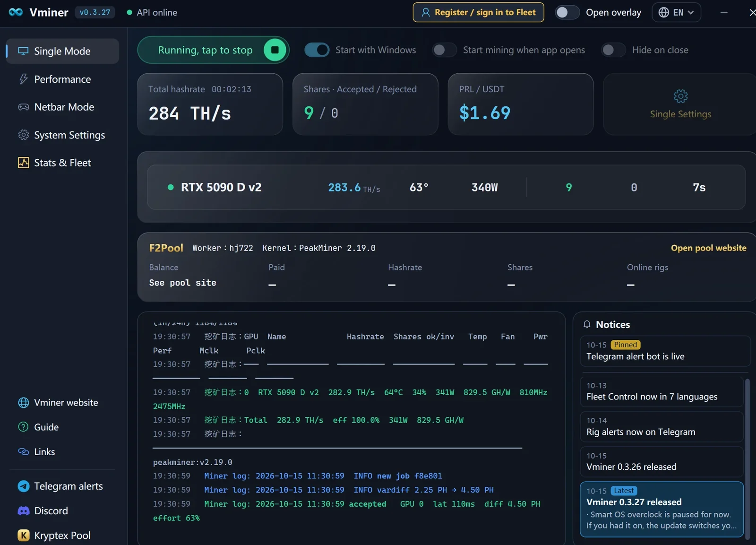The image size is (756, 545).
Task: Click the Netbar Mode gamepad icon
Action: point(23,107)
